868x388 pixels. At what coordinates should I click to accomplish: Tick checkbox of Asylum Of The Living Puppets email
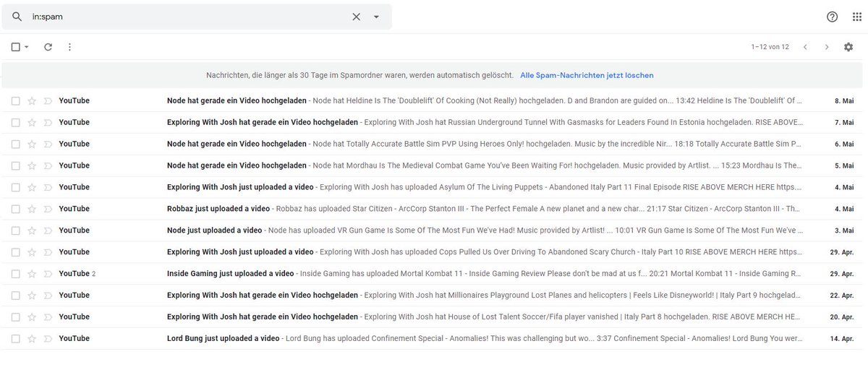point(16,187)
